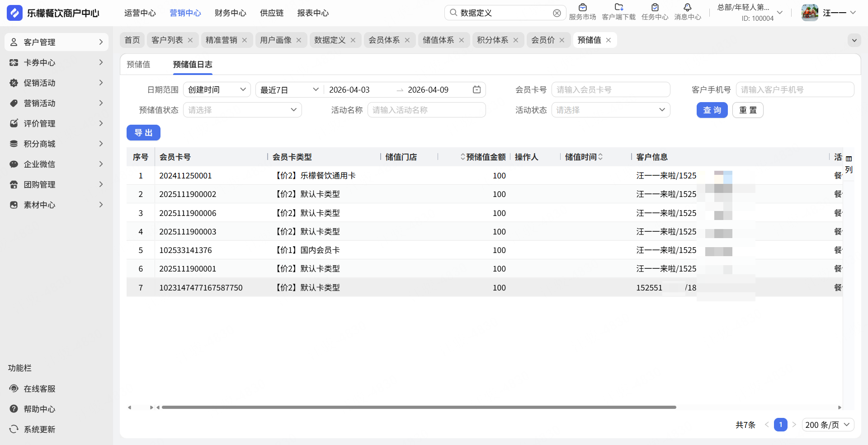The image size is (868, 445).
Task: Click the 导出 export button
Action: (x=143, y=133)
